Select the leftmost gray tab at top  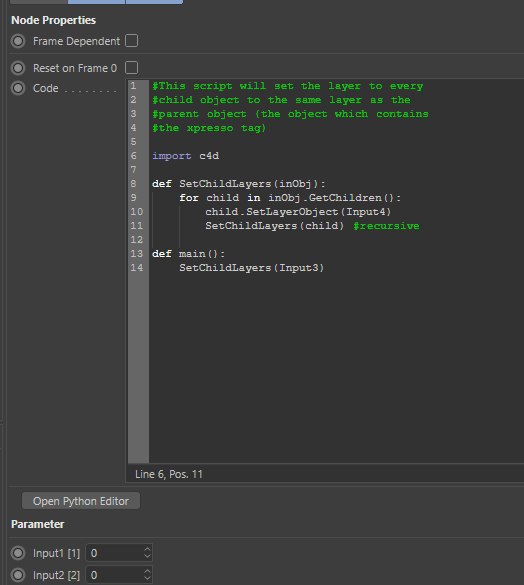pyautogui.click(x=39, y=2)
